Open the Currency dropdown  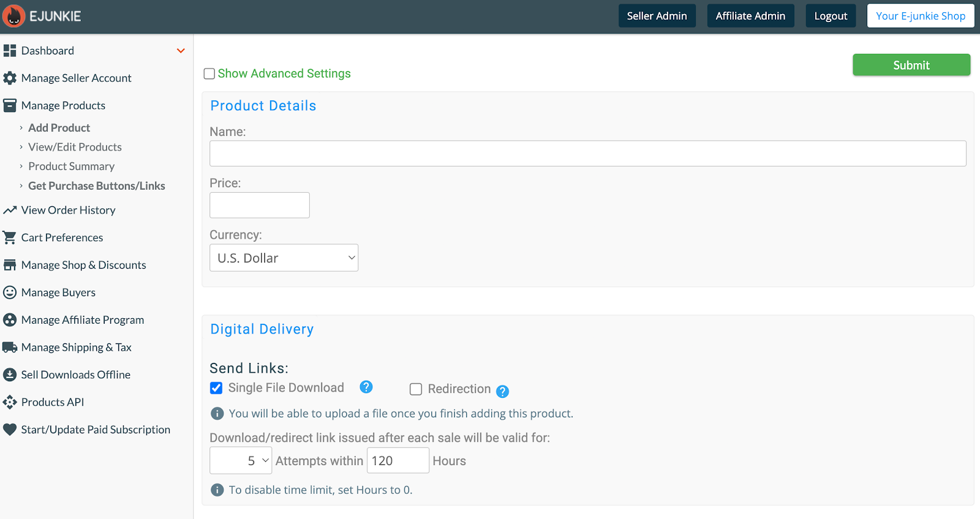pos(284,258)
